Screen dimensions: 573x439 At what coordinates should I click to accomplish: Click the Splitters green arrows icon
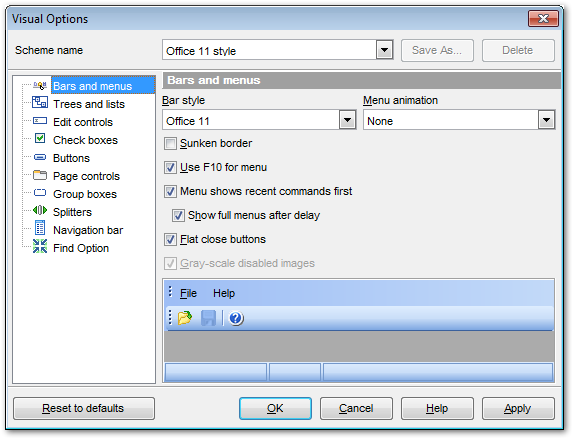pos(40,211)
